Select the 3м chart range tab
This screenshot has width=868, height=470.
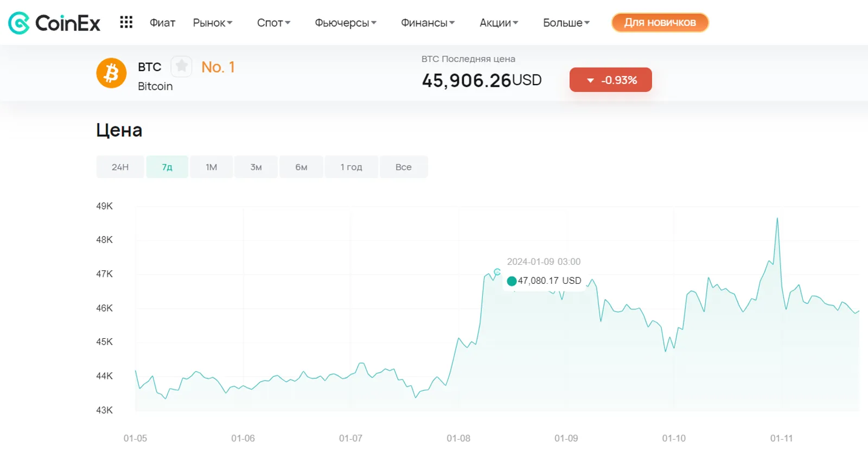click(x=256, y=167)
